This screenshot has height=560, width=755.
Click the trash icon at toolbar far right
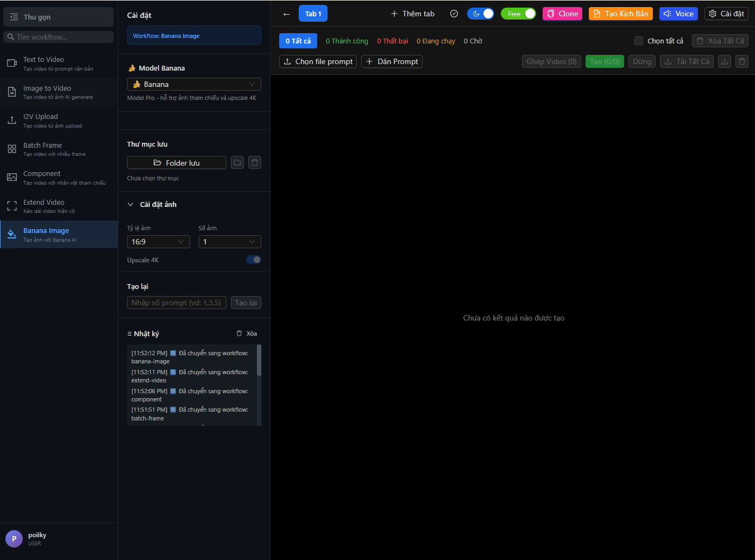(742, 61)
